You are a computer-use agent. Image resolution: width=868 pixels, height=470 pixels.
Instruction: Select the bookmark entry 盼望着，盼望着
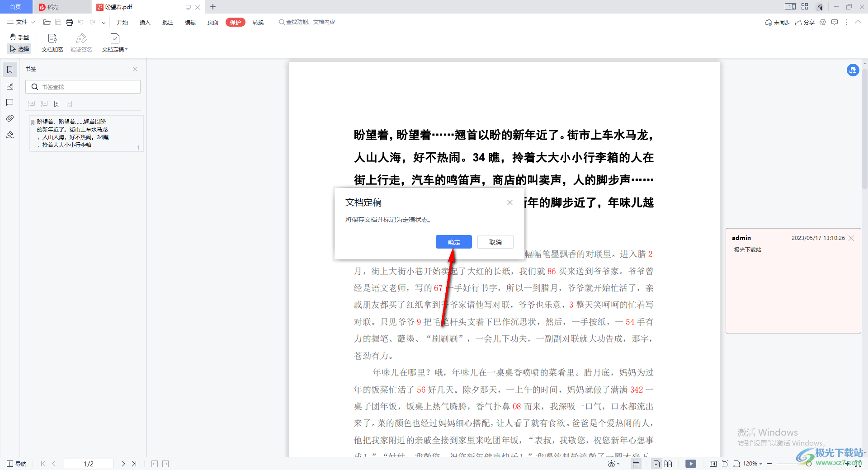click(86, 133)
